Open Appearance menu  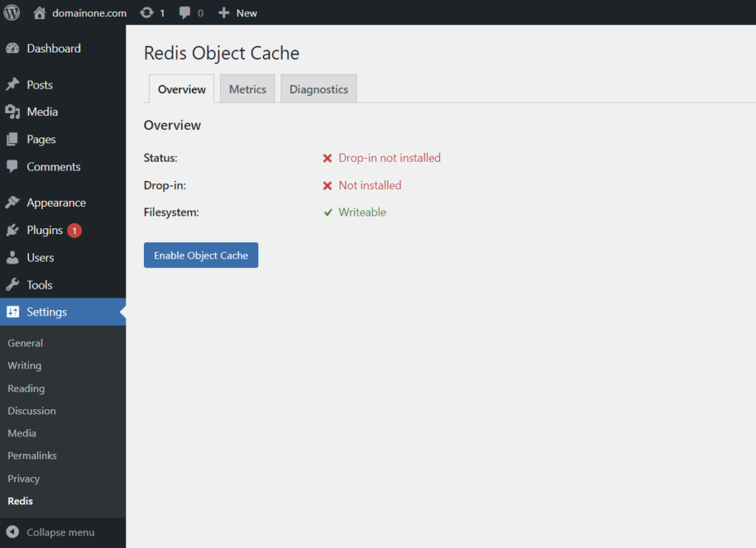tap(56, 203)
